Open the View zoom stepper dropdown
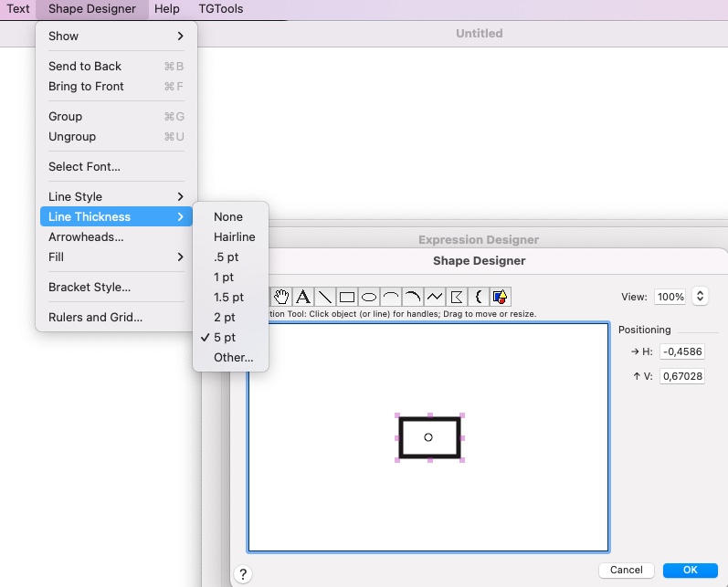728x587 pixels. tap(701, 297)
